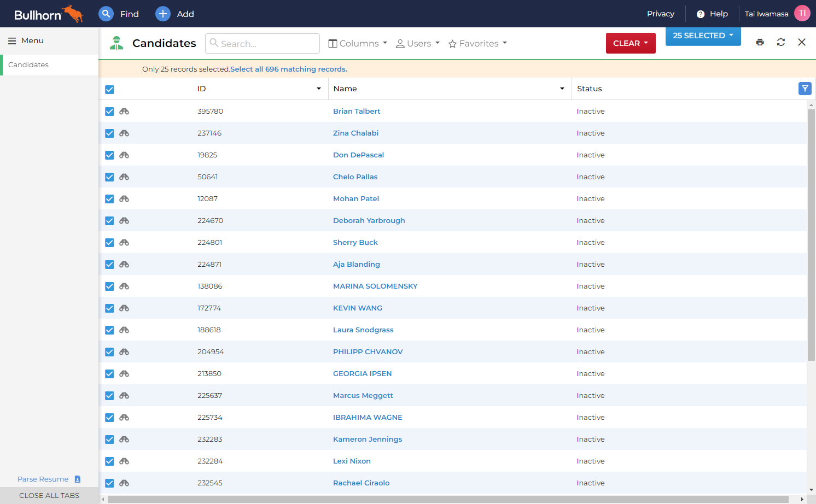This screenshot has width=816, height=504.
Task: Open the hamburger Menu
Action: coord(26,40)
